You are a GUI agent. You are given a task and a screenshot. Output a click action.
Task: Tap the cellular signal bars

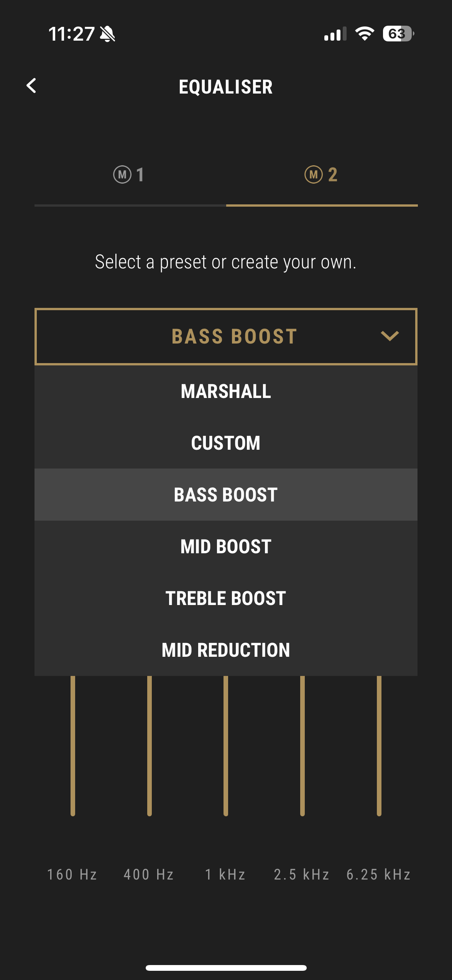pos(335,34)
